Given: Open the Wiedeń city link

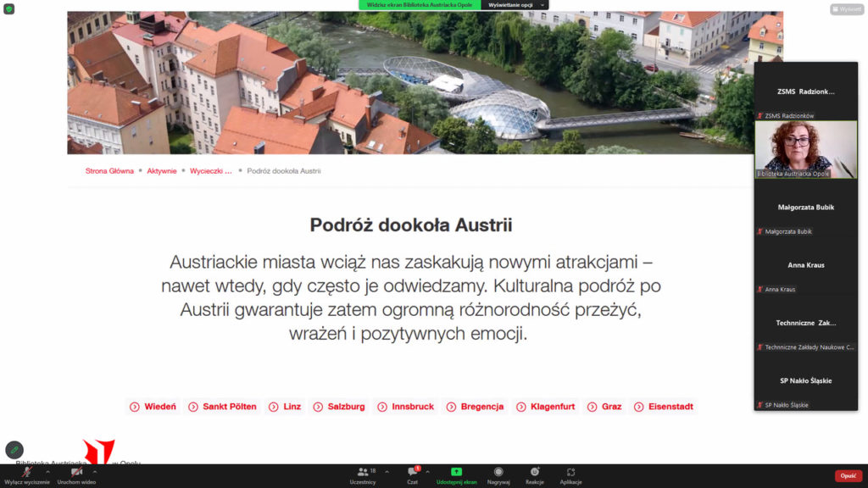Looking at the screenshot, I should (x=160, y=407).
